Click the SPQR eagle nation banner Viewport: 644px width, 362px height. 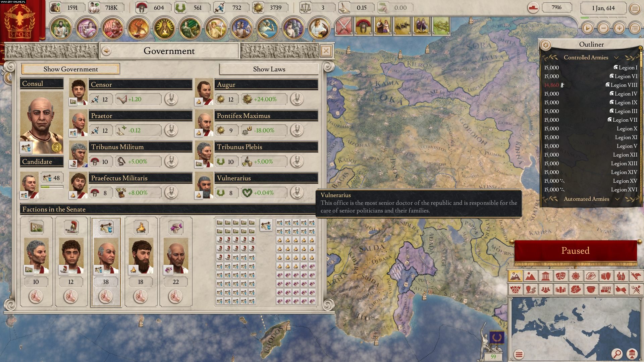coord(22,21)
